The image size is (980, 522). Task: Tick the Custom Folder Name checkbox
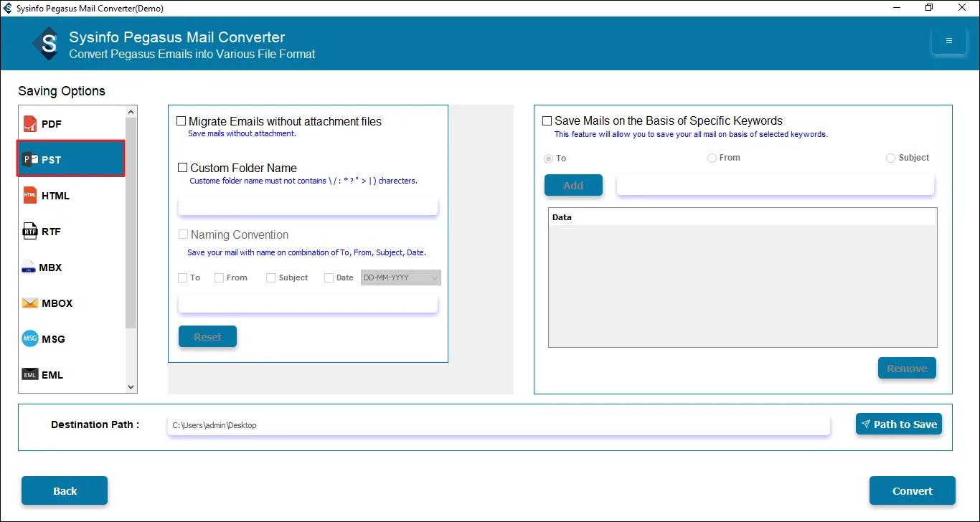coord(182,168)
